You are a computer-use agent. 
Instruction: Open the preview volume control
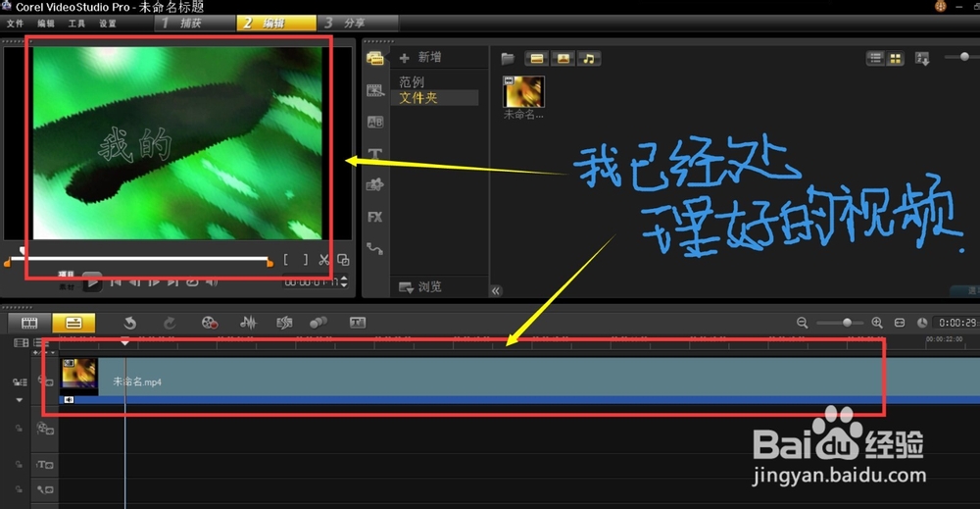click(x=212, y=282)
